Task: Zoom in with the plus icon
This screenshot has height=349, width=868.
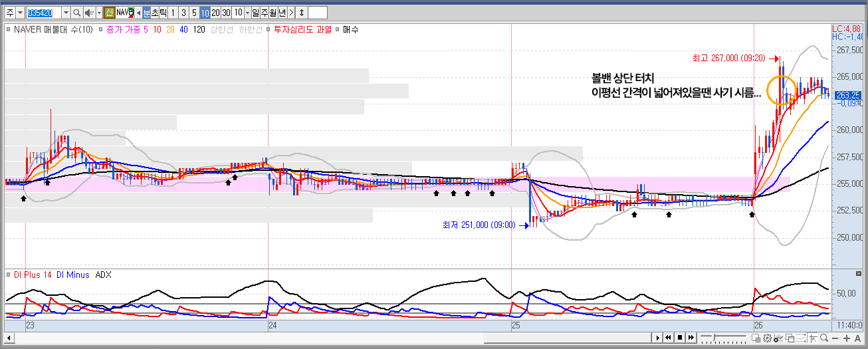Action: [847, 338]
